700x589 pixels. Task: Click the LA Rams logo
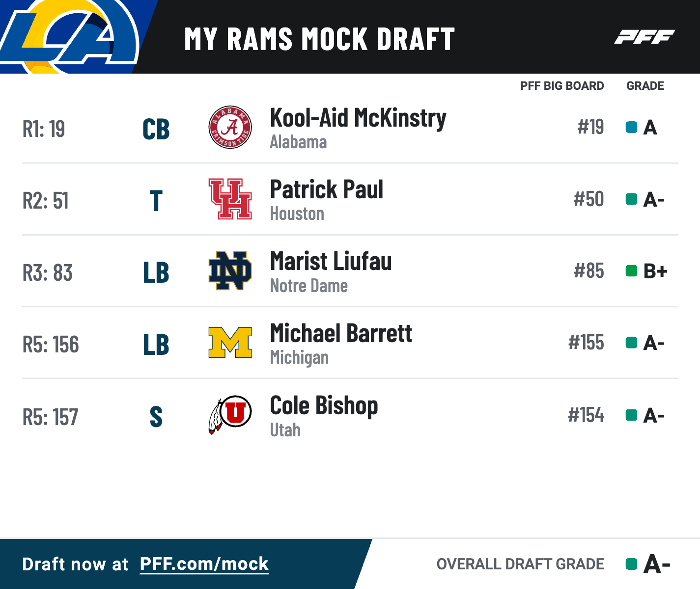[69, 37]
